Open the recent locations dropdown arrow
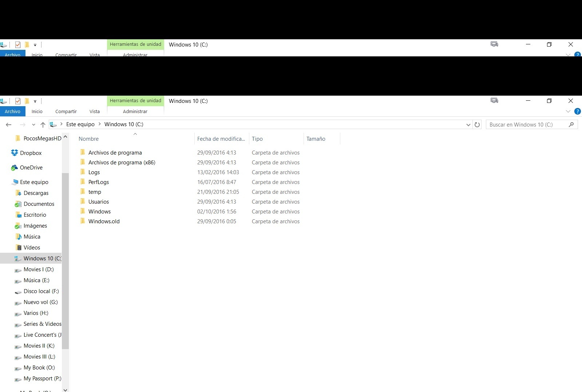Screen dimensions: 582x392 point(33,124)
